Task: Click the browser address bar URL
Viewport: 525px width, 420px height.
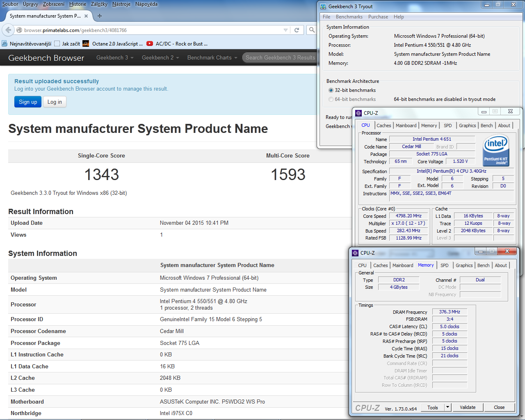Action: 152,30
